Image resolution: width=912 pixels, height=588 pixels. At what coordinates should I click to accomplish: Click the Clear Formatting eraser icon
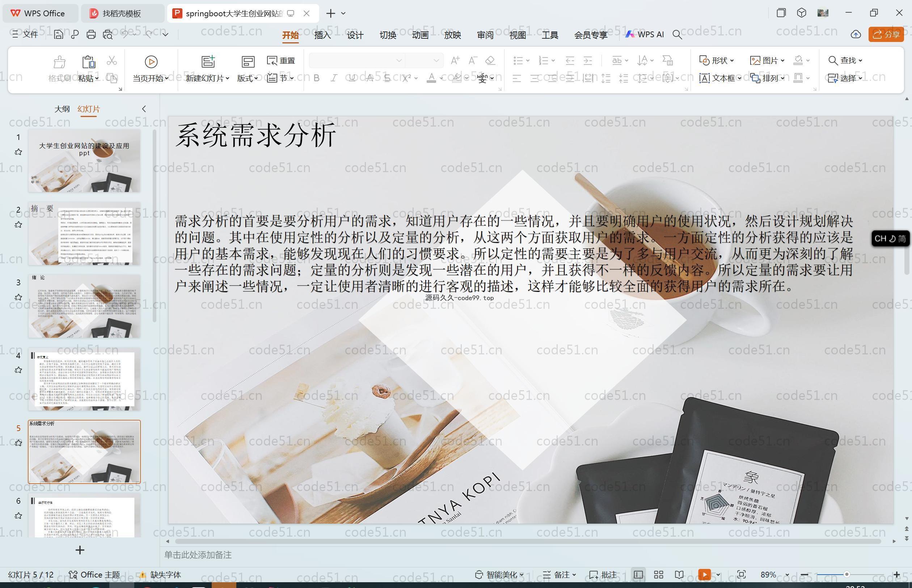coord(490,60)
